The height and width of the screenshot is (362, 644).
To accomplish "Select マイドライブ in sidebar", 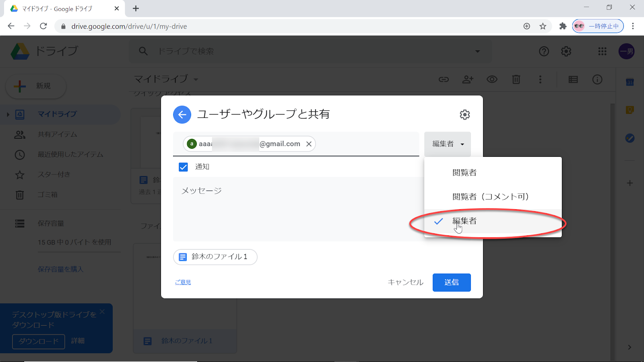I will pos(60,115).
